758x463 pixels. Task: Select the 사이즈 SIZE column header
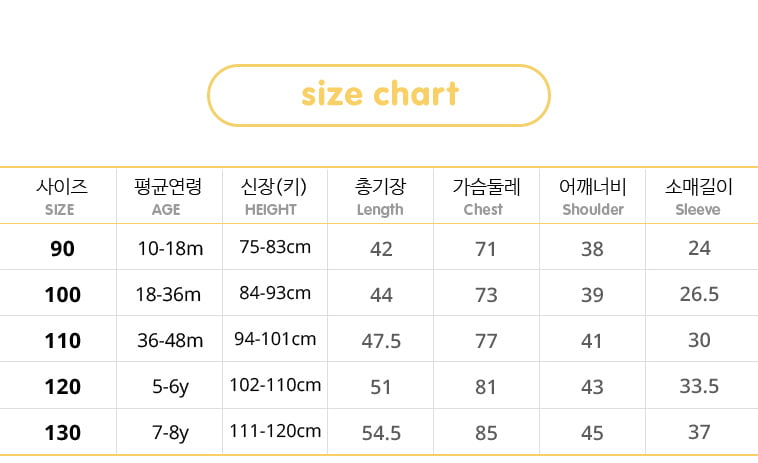pos(61,196)
